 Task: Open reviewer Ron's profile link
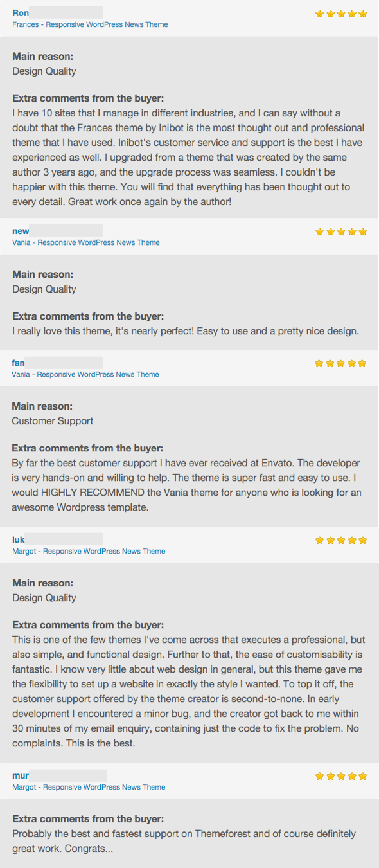tap(21, 13)
